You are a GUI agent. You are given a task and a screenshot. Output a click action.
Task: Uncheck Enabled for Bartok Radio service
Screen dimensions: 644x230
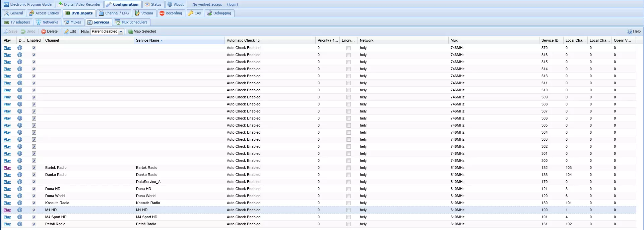point(34,168)
